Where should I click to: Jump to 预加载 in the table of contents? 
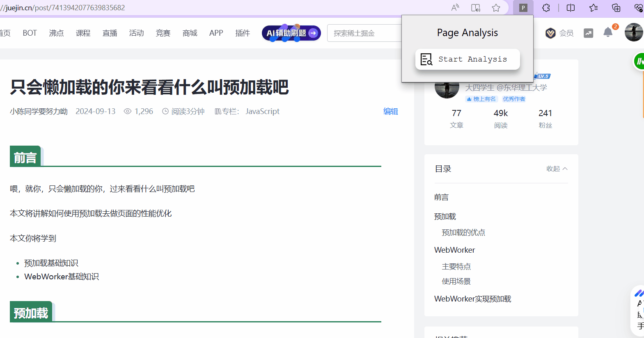click(445, 217)
